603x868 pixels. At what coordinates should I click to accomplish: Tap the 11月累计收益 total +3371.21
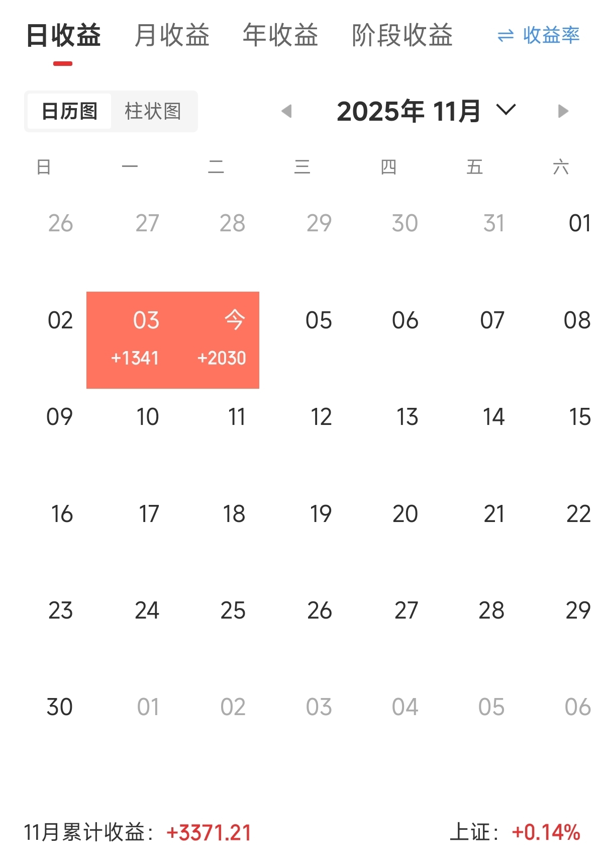(x=209, y=833)
